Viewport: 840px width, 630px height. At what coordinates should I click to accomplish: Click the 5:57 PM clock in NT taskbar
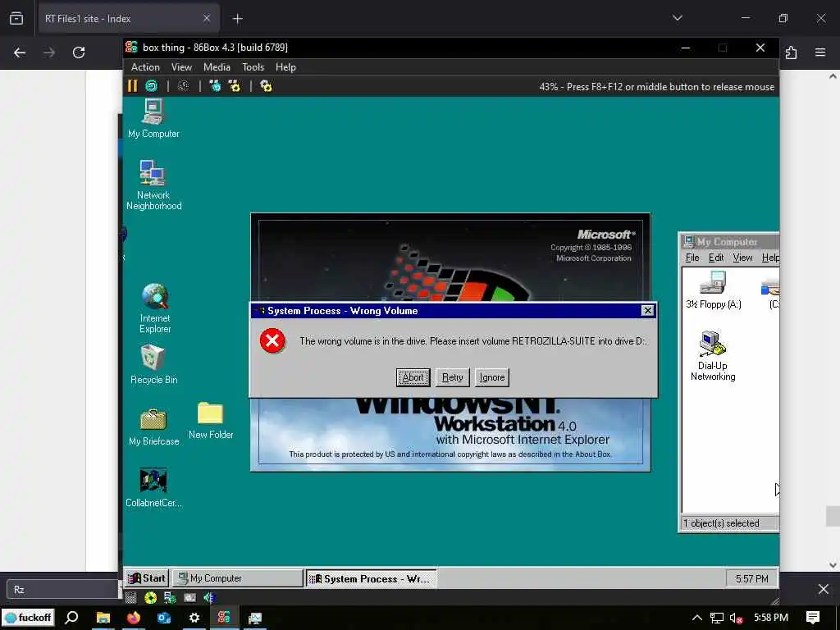point(751,578)
